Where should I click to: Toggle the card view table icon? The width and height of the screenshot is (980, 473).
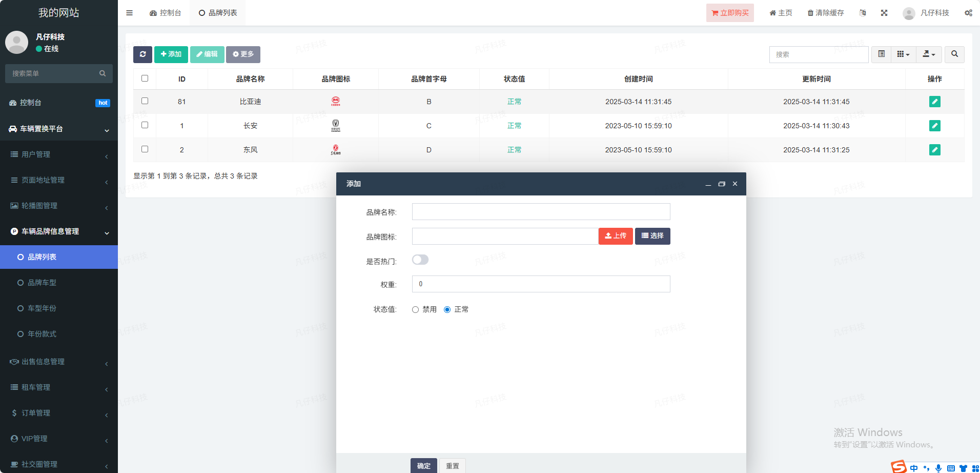click(x=881, y=54)
